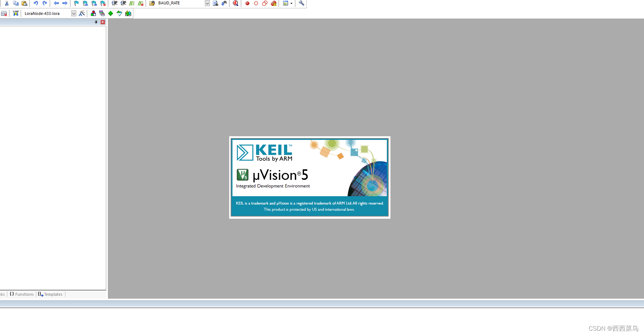Go to the next bookmark
The width and height of the screenshot is (644, 335).
[94, 3]
